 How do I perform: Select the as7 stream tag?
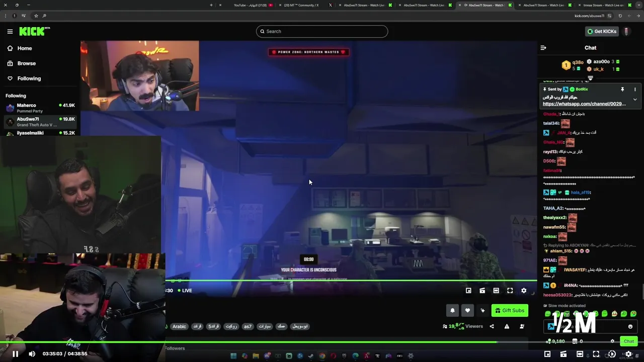[x=248, y=326]
